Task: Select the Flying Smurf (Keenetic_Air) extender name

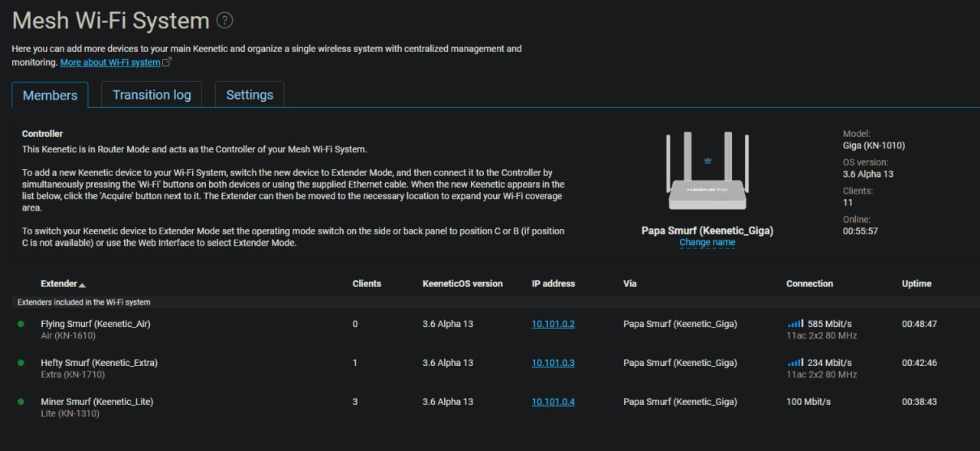Action: point(96,324)
